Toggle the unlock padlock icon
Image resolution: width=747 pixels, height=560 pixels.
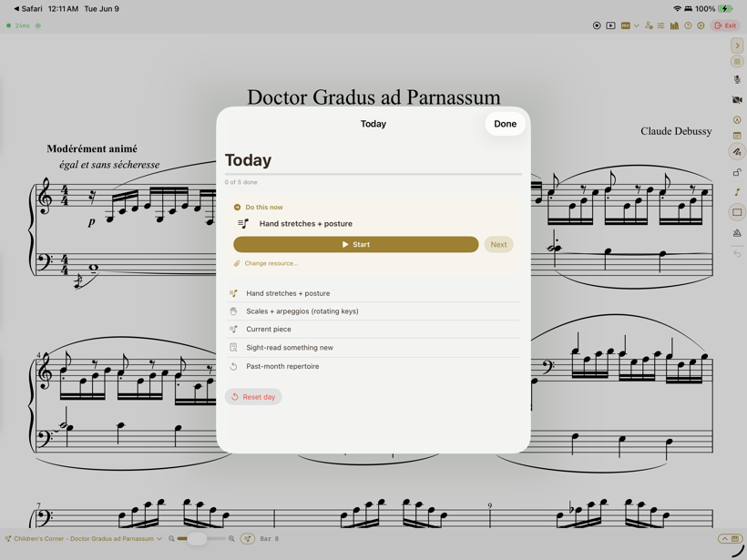point(738,172)
